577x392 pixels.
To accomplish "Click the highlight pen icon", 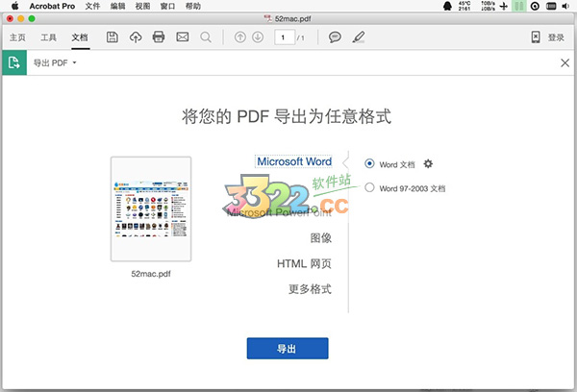I will pos(359,37).
